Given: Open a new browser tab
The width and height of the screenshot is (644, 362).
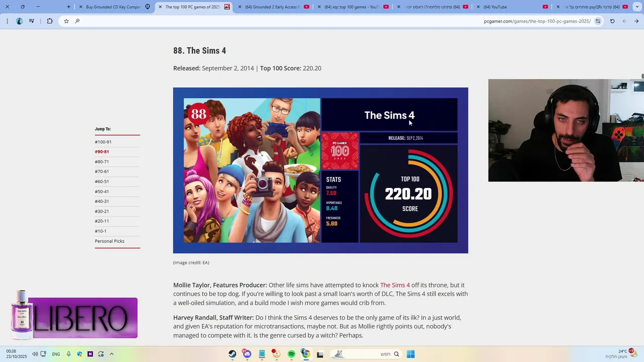Looking at the screenshot, I should point(69,7).
